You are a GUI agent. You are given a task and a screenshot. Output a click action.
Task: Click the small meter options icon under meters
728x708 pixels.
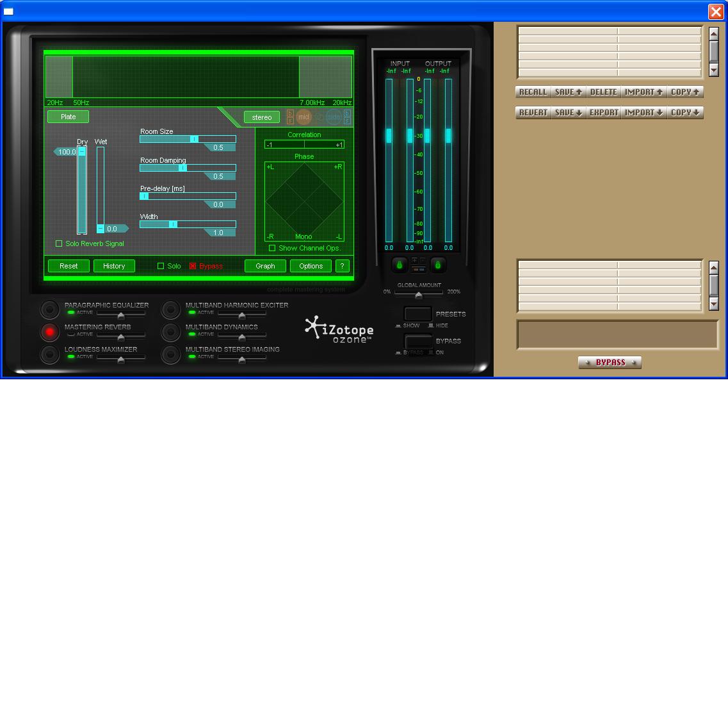pos(418,270)
